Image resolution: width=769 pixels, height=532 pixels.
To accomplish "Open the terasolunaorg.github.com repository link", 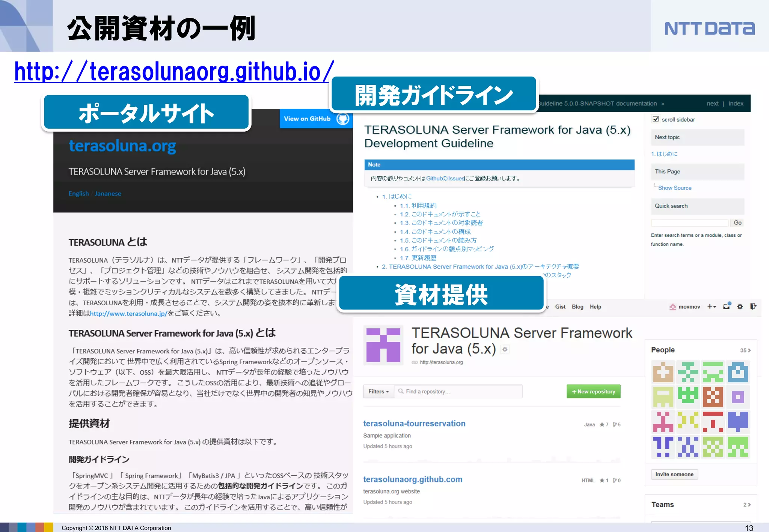I will click(x=413, y=479).
